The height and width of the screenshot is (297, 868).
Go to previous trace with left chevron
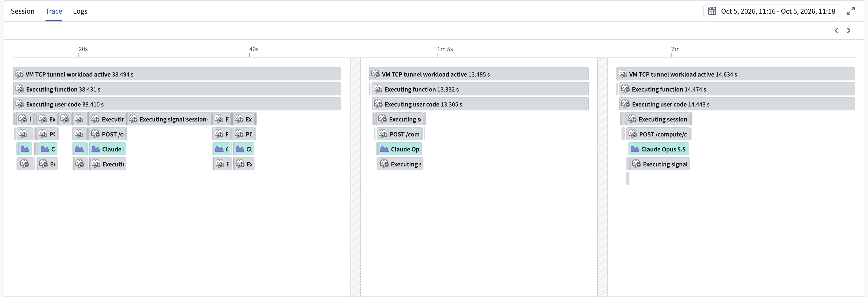[836, 31]
